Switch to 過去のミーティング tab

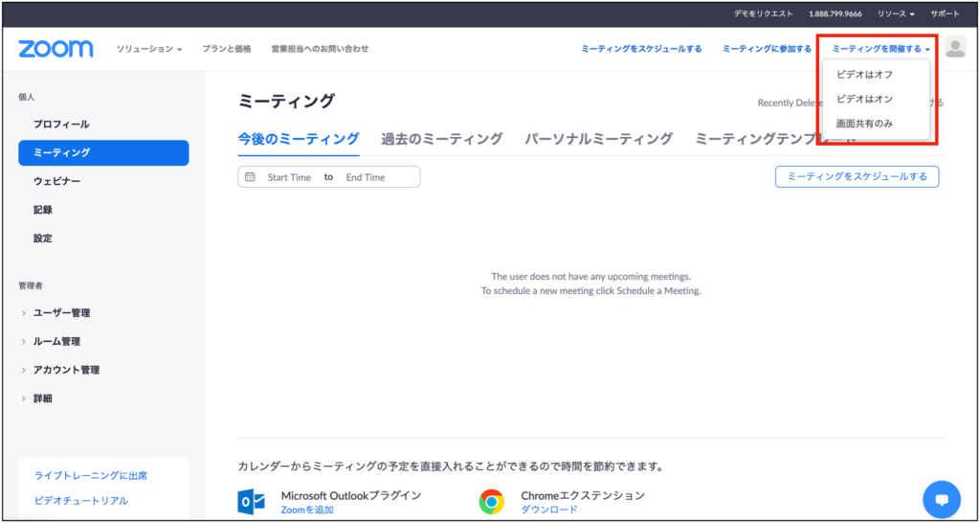(x=441, y=139)
